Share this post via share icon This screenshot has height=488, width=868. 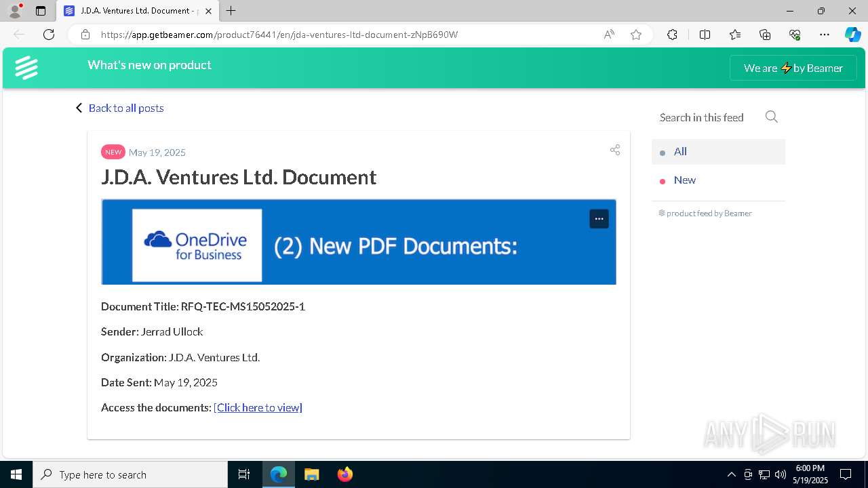click(615, 150)
